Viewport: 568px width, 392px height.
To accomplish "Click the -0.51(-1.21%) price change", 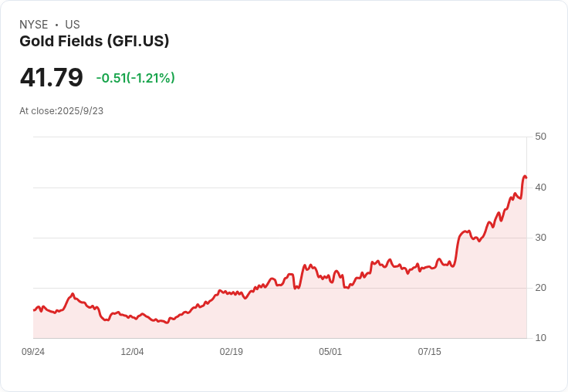I will coord(135,78).
